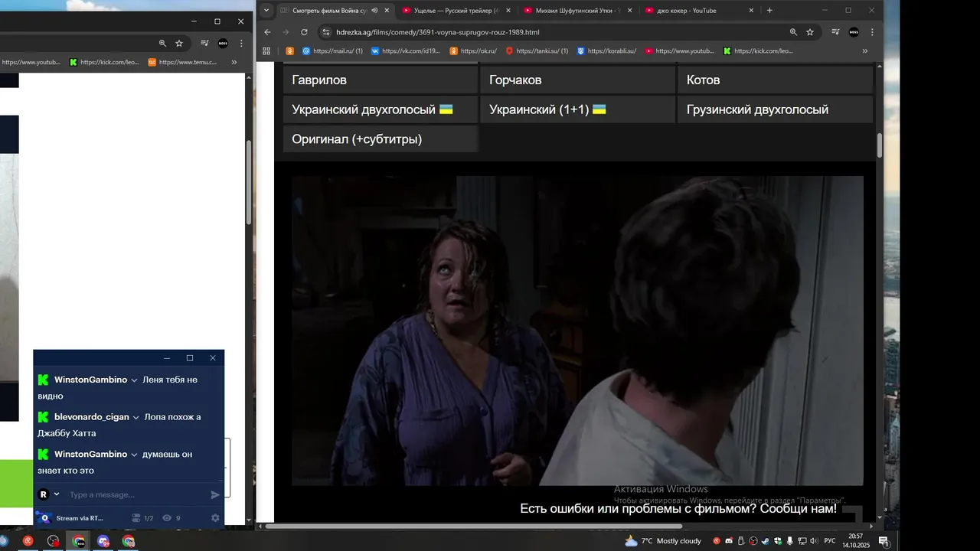Open temu.com bookmark in left browser
The image size is (980, 551).
183,62
